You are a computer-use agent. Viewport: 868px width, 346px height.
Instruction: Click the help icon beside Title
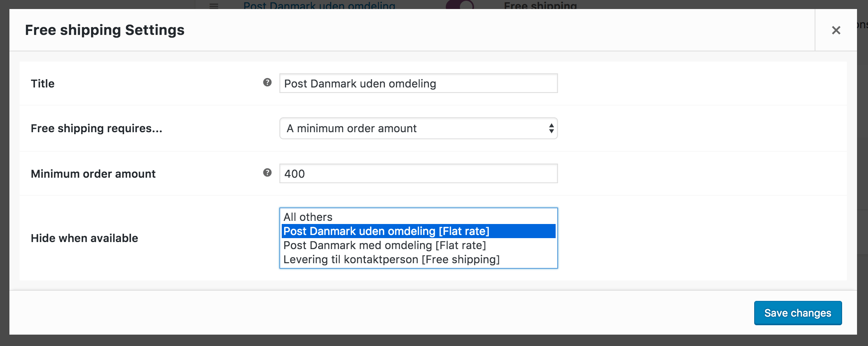267,82
